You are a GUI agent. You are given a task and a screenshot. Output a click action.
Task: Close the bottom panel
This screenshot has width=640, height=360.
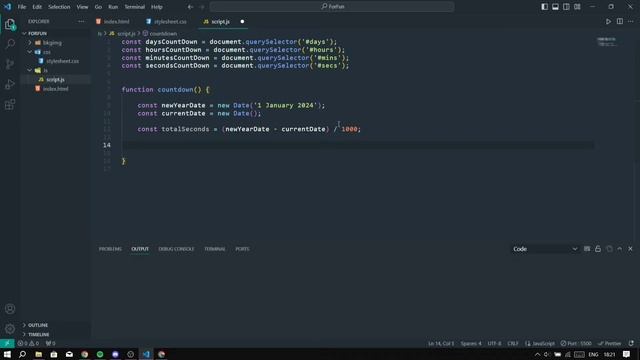coord(630,249)
